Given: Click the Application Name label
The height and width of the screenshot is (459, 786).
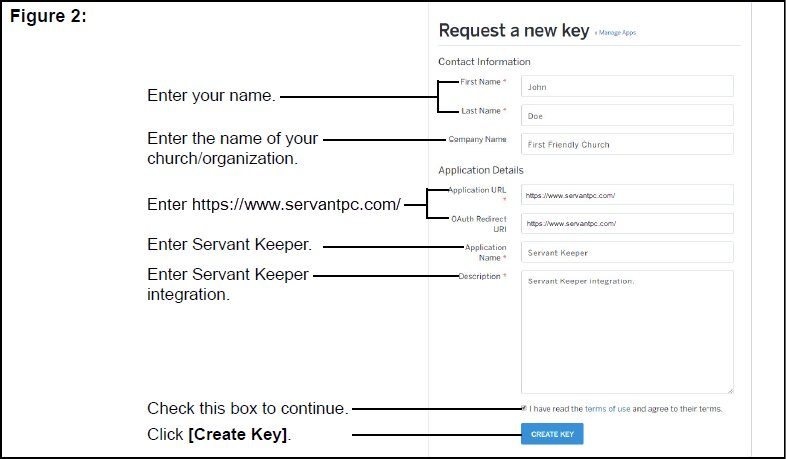Looking at the screenshot, I should [x=485, y=253].
